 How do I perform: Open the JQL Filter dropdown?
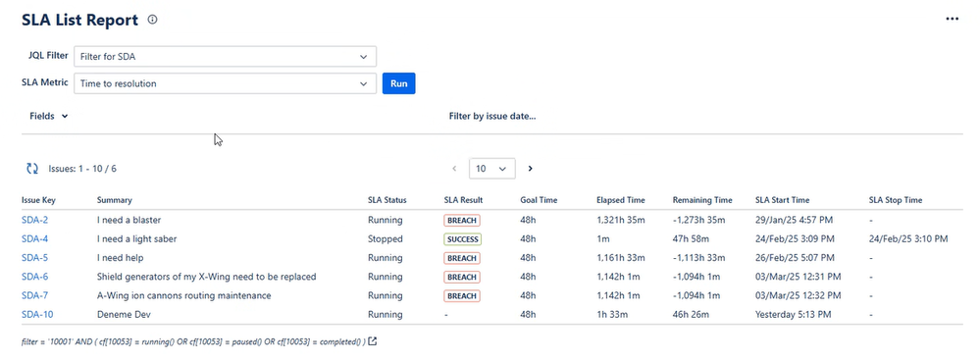(225, 56)
